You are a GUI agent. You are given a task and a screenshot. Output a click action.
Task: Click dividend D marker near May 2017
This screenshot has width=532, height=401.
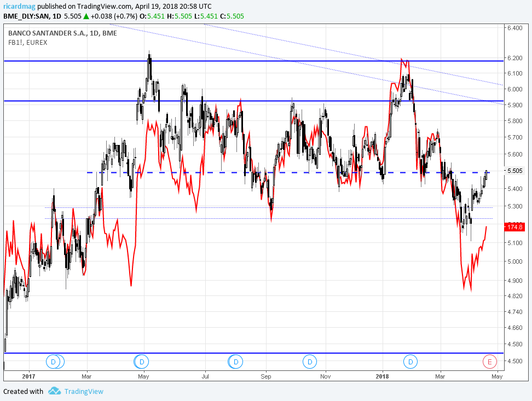coord(142,362)
